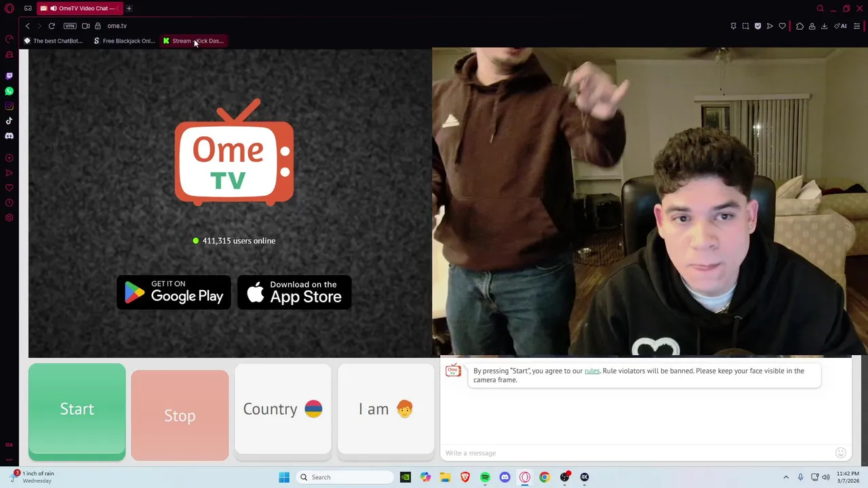Open sidebar settings gear icon

pyautogui.click(x=9, y=218)
